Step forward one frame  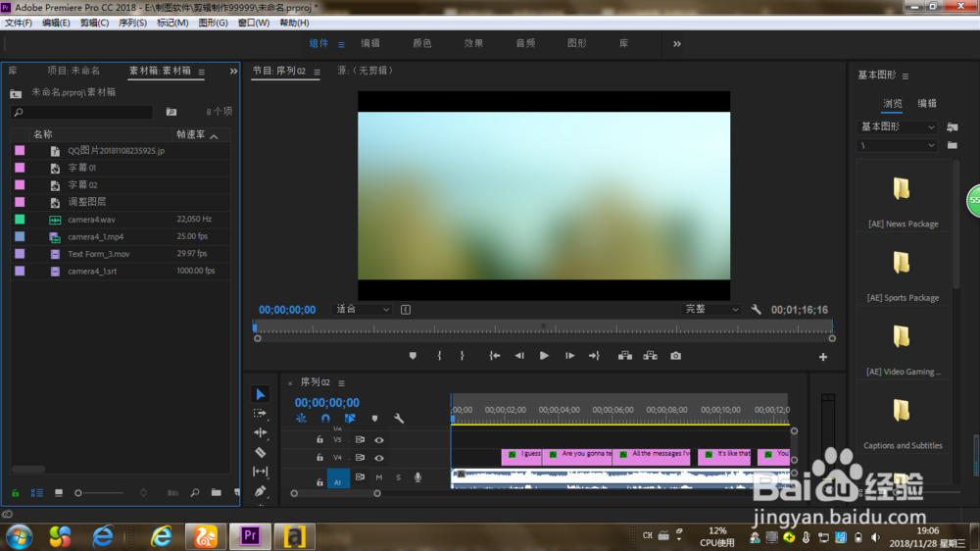pos(569,356)
